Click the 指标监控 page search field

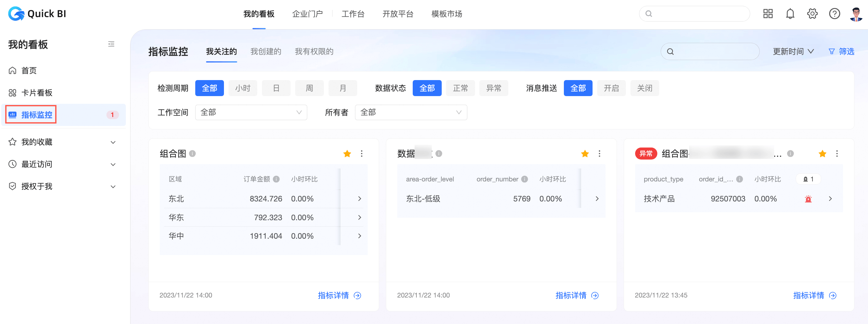pos(714,51)
